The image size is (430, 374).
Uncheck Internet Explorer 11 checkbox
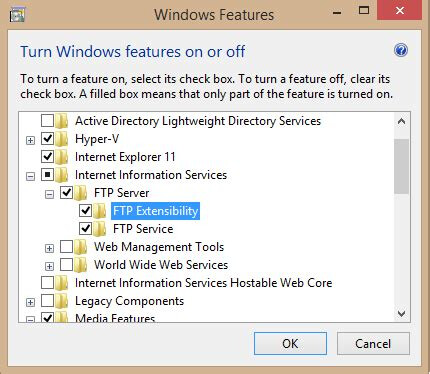(47, 156)
